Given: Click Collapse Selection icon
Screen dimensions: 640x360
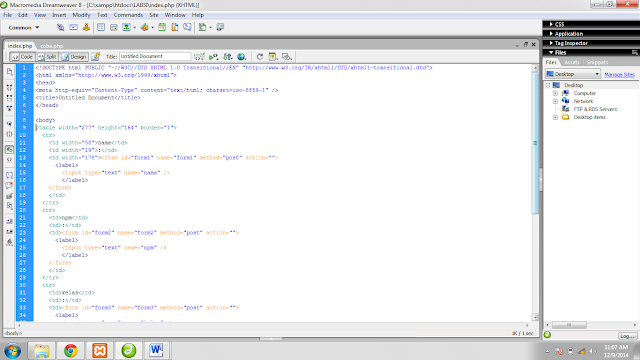Looking at the screenshot, I should (9, 98).
